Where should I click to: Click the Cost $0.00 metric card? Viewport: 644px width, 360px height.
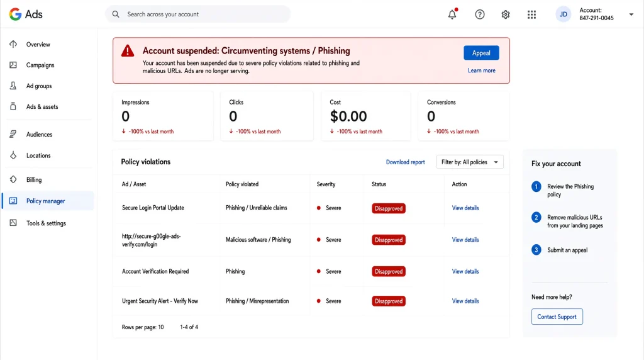365,116
